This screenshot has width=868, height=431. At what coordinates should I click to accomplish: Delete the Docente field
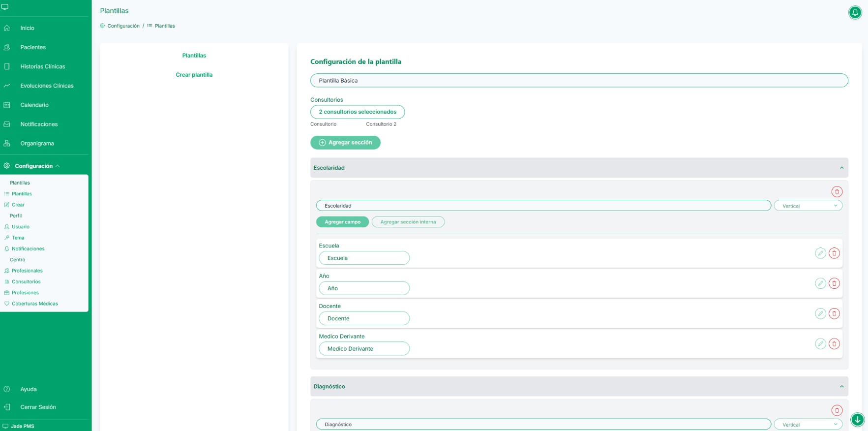click(834, 313)
